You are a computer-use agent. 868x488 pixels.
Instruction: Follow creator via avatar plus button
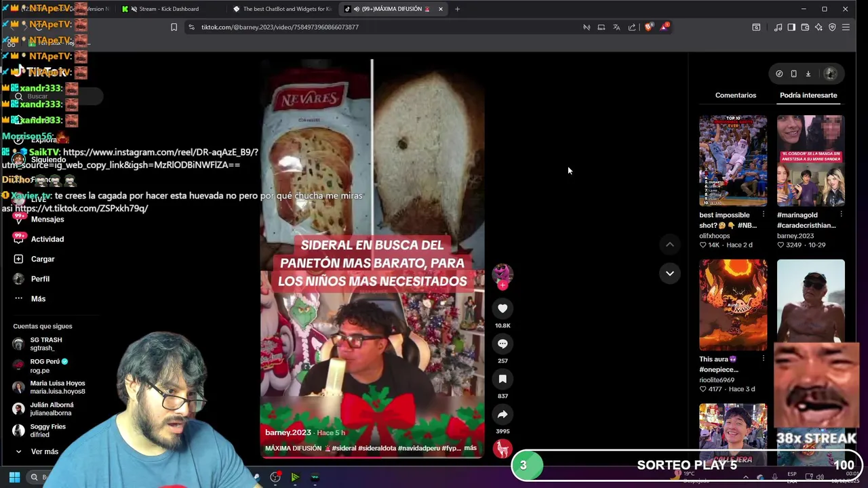502,285
